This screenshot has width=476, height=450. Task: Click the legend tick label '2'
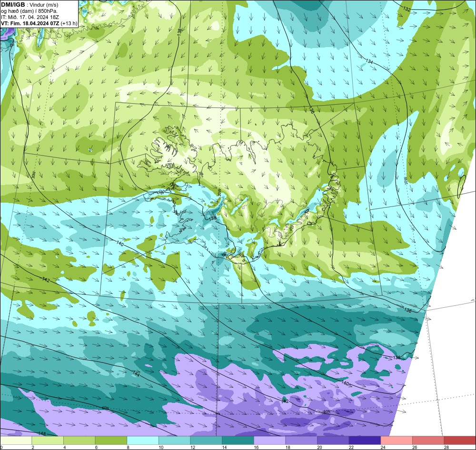[32, 447]
